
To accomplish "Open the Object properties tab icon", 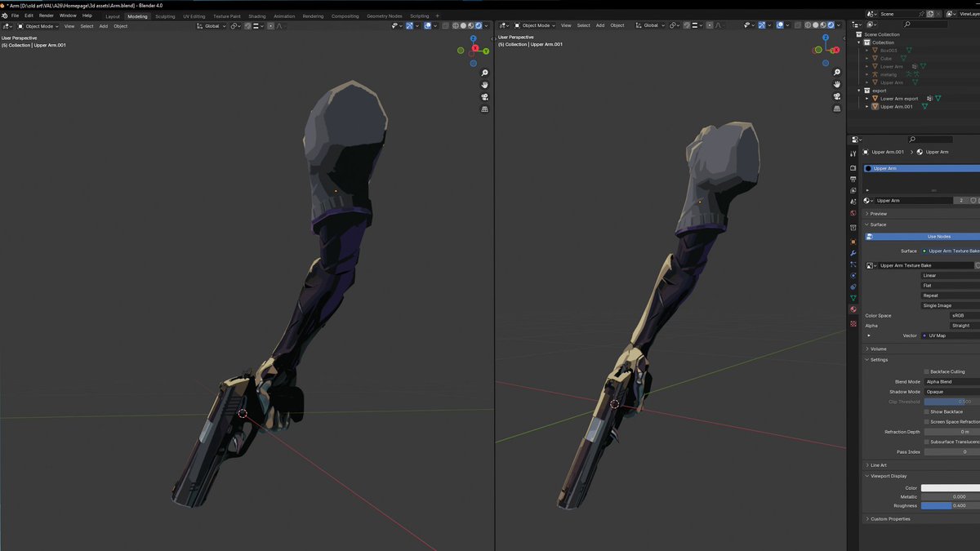I will click(x=853, y=242).
